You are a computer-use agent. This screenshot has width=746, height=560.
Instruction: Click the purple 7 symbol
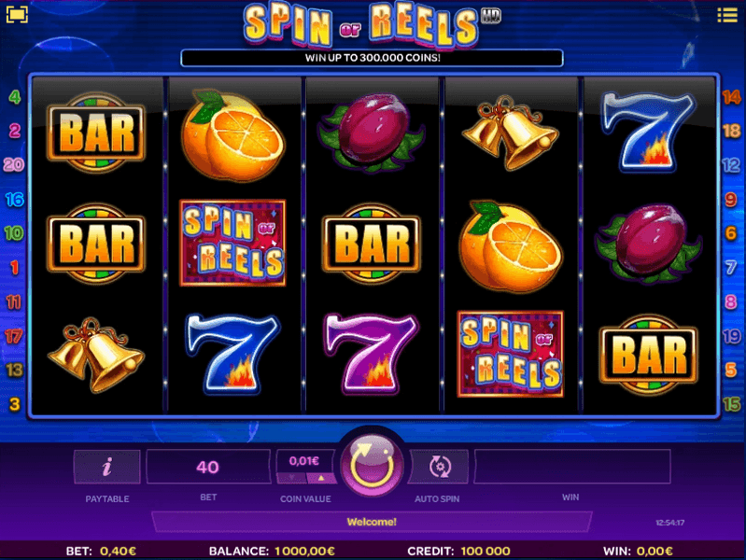pyautogui.click(x=371, y=354)
